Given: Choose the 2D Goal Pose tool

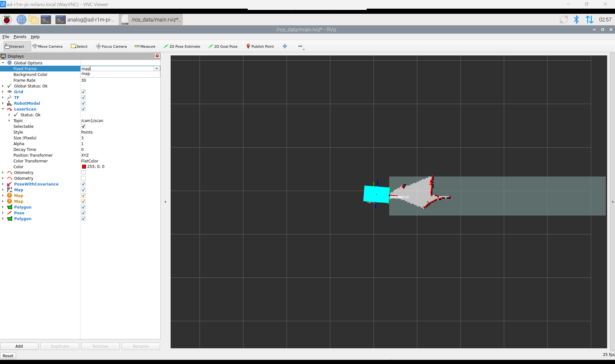Looking at the screenshot, I should [223, 46].
